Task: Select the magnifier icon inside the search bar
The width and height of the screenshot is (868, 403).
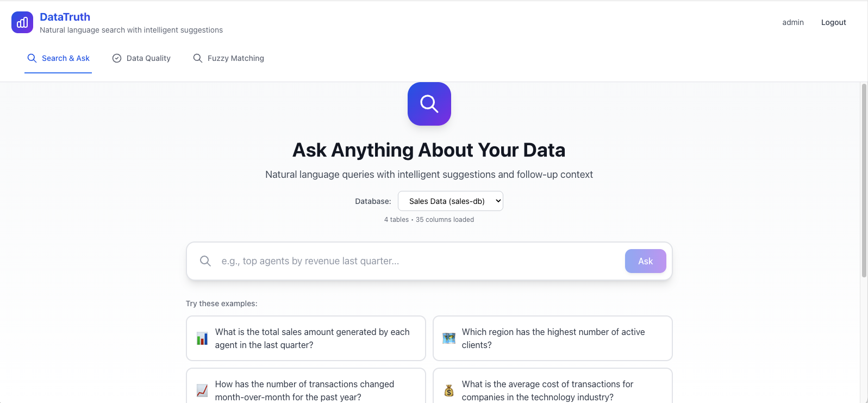Action: coord(205,261)
